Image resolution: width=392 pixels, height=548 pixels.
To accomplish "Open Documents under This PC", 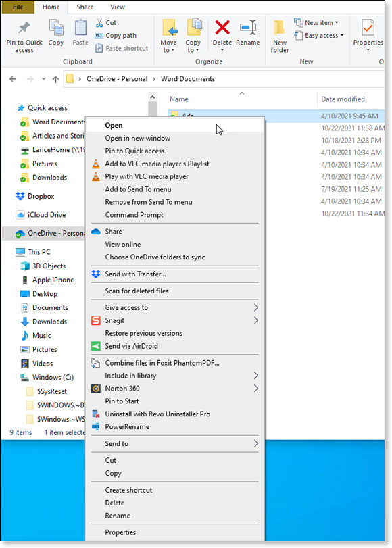I will pos(50,308).
